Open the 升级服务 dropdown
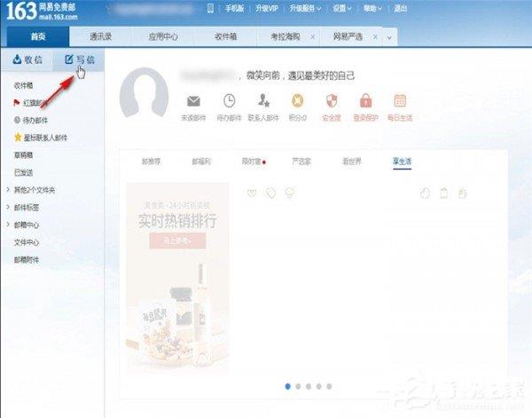 tap(305, 9)
